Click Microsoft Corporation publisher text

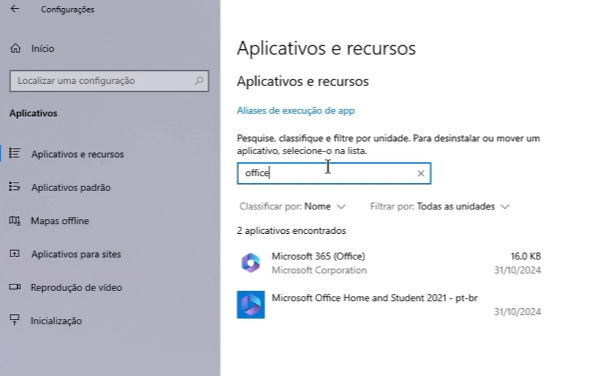(x=319, y=270)
